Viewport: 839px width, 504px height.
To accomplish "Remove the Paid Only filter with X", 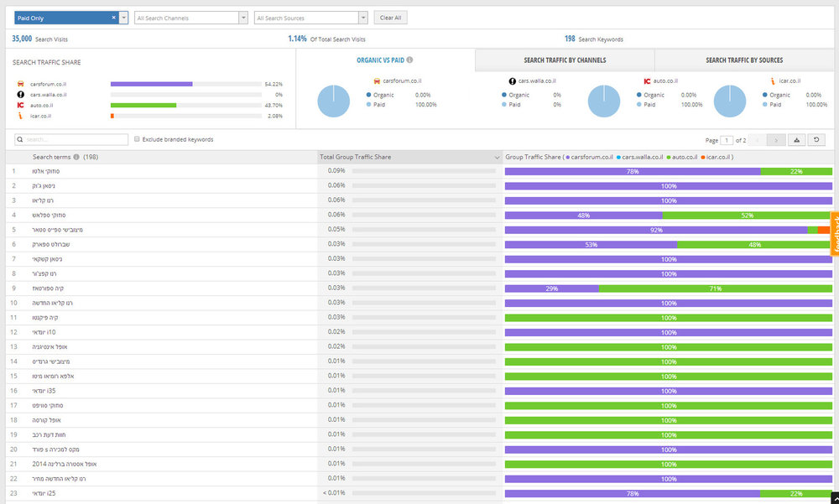I will point(113,18).
